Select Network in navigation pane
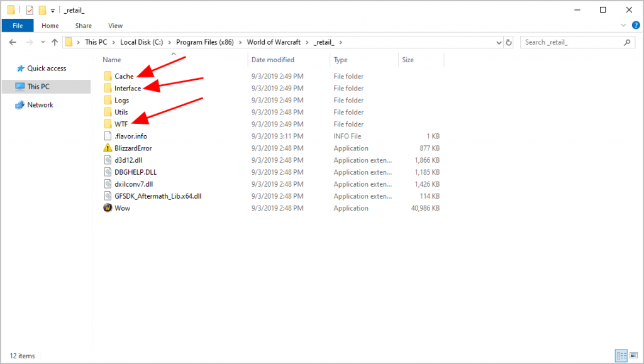The width and height of the screenshot is (644, 364). (x=40, y=105)
